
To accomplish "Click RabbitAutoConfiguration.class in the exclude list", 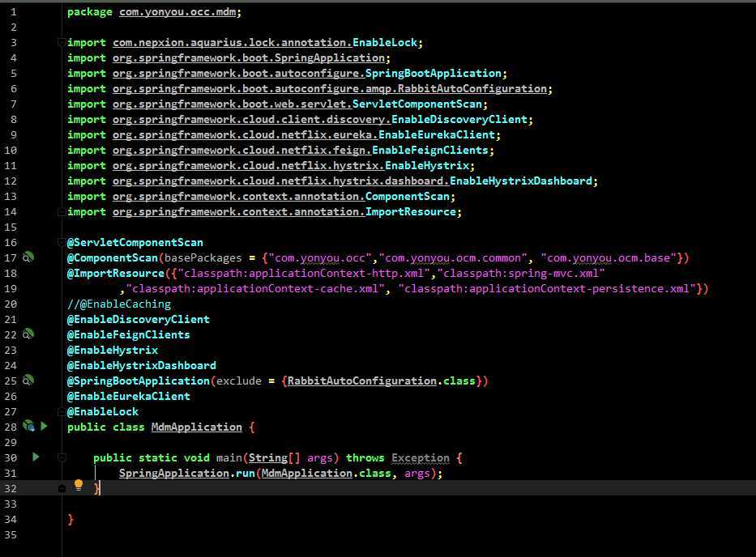I will [382, 381].
